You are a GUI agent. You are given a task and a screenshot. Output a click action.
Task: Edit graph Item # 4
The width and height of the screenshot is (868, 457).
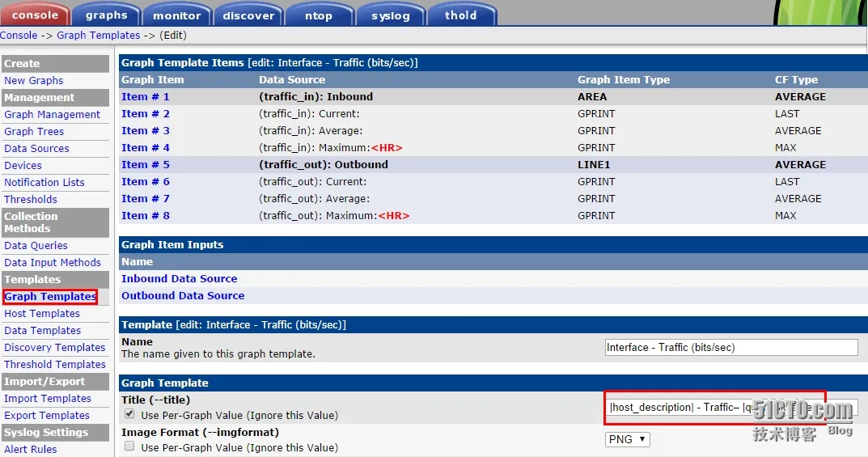(146, 148)
